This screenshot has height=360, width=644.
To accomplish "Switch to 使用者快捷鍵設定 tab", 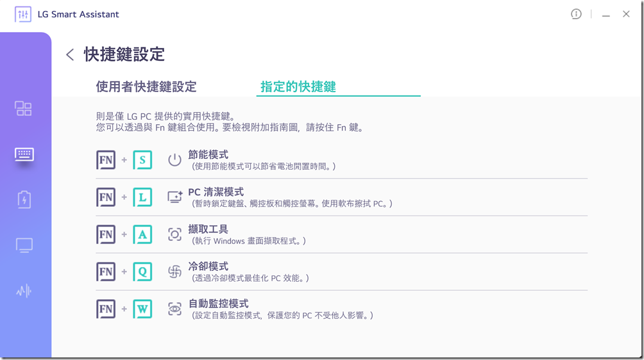I will (146, 86).
